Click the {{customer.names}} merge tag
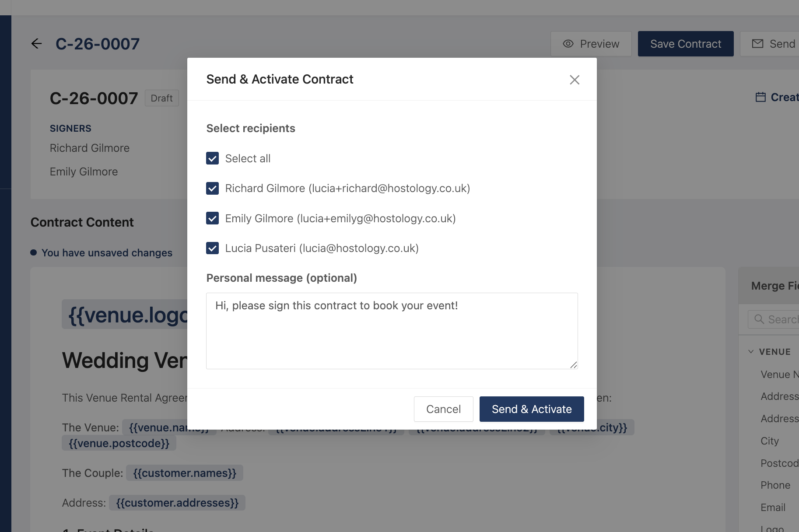The height and width of the screenshot is (532, 799). coord(185,473)
